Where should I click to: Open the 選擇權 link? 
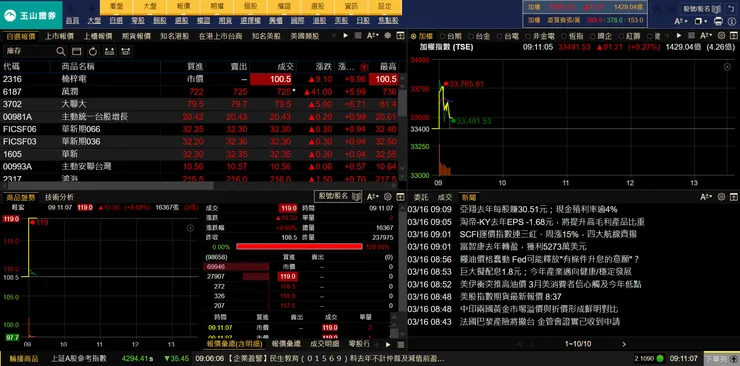(250, 21)
